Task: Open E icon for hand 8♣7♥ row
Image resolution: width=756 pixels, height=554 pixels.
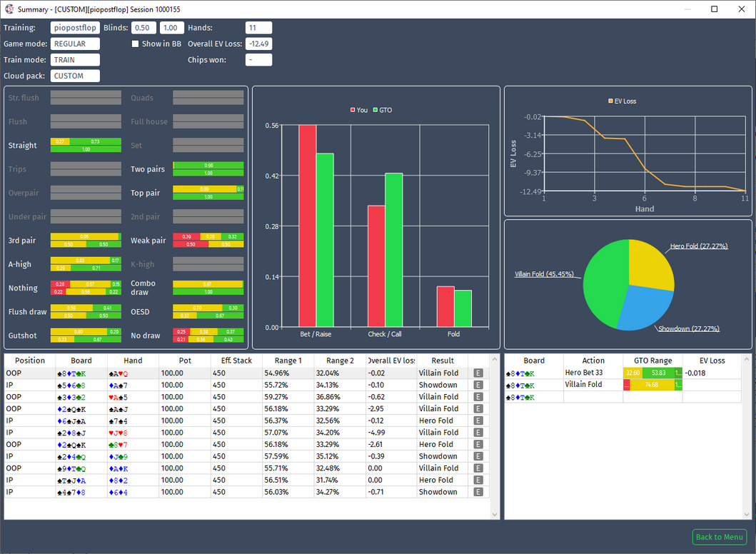Action: [478, 445]
